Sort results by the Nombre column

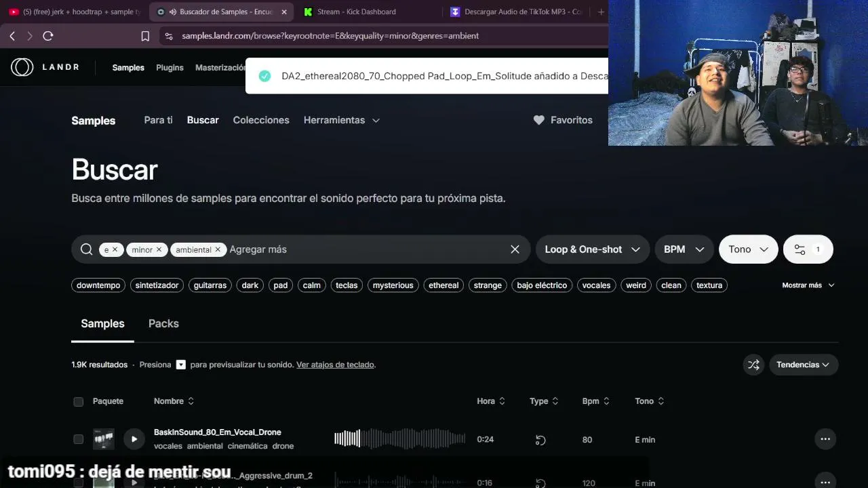click(174, 401)
